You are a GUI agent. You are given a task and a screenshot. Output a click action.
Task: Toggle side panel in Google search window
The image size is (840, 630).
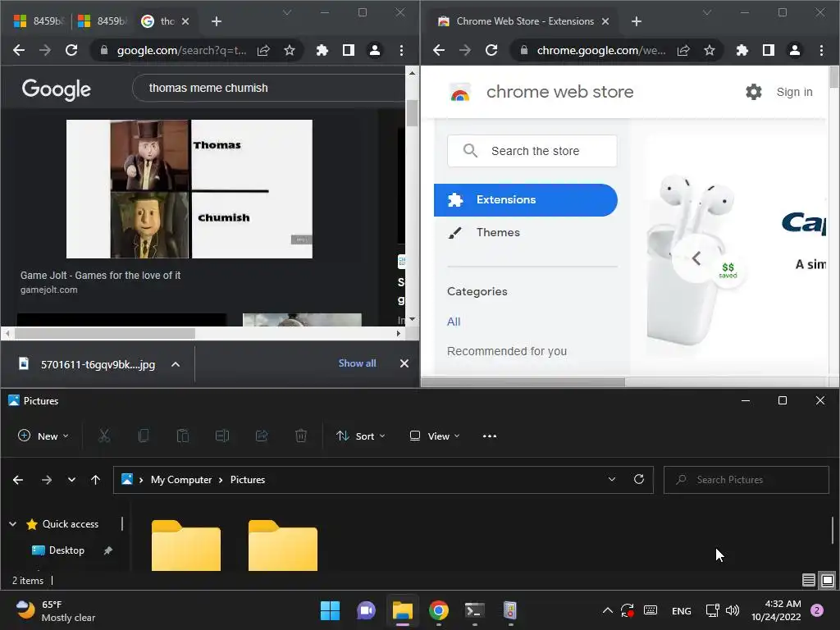point(348,50)
